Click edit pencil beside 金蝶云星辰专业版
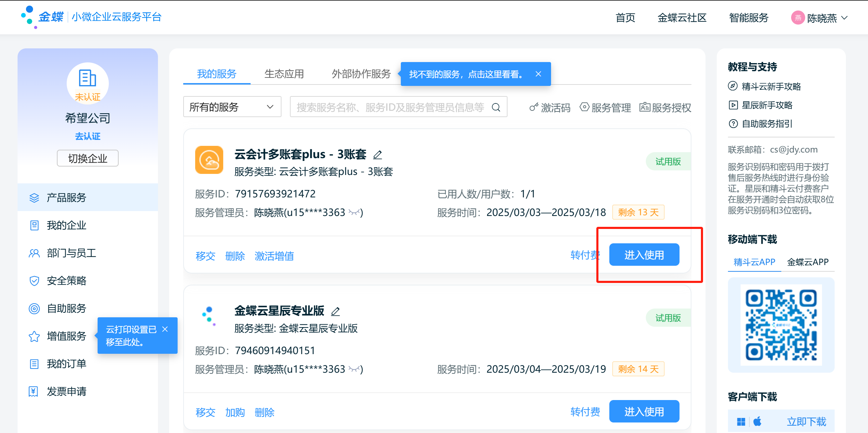 pyautogui.click(x=336, y=311)
